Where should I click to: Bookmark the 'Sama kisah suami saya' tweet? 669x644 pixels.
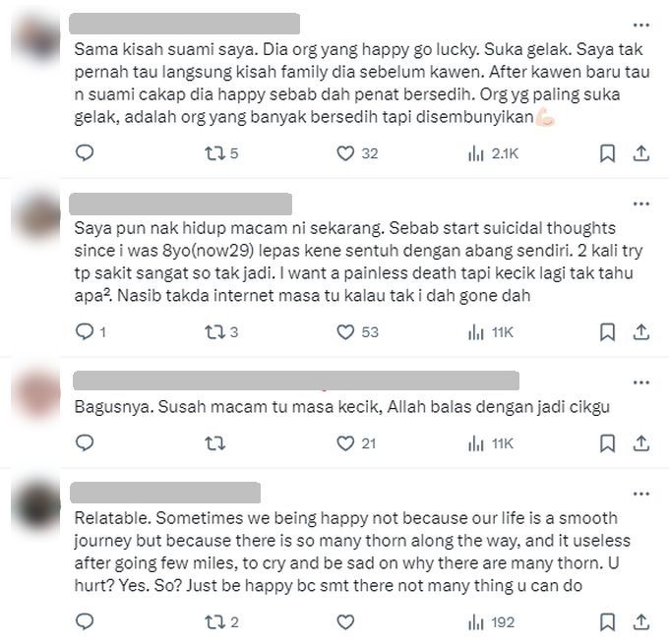click(x=608, y=153)
